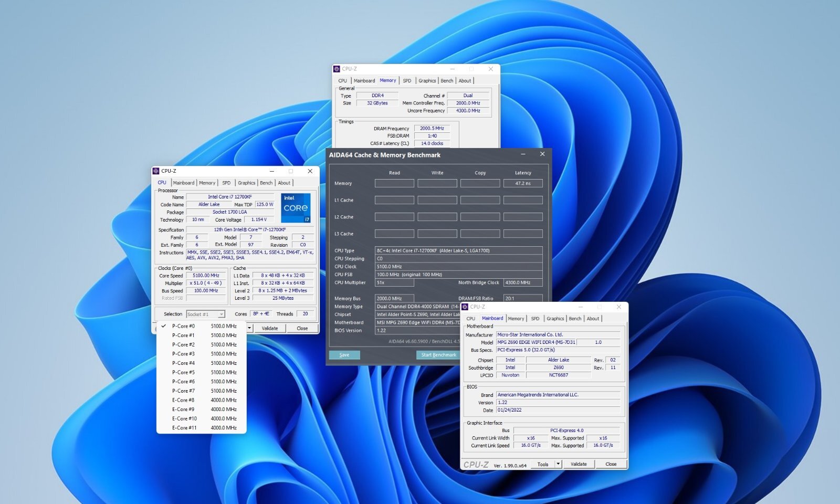The width and height of the screenshot is (840, 504).
Task: Switch to Graphics tab in left CPU-Z window
Action: 246,183
